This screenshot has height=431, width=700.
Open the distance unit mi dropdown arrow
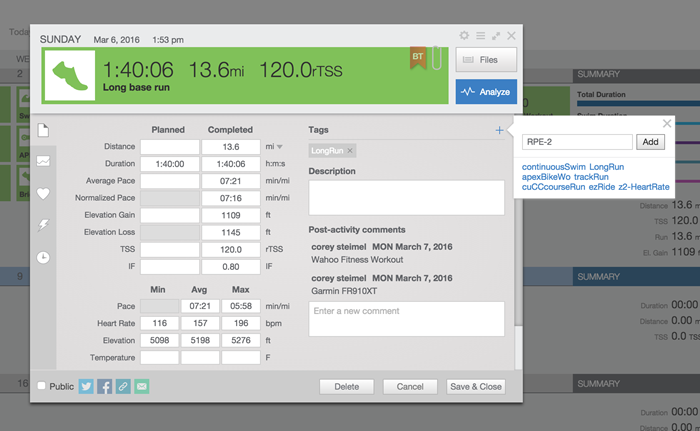coord(280,146)
